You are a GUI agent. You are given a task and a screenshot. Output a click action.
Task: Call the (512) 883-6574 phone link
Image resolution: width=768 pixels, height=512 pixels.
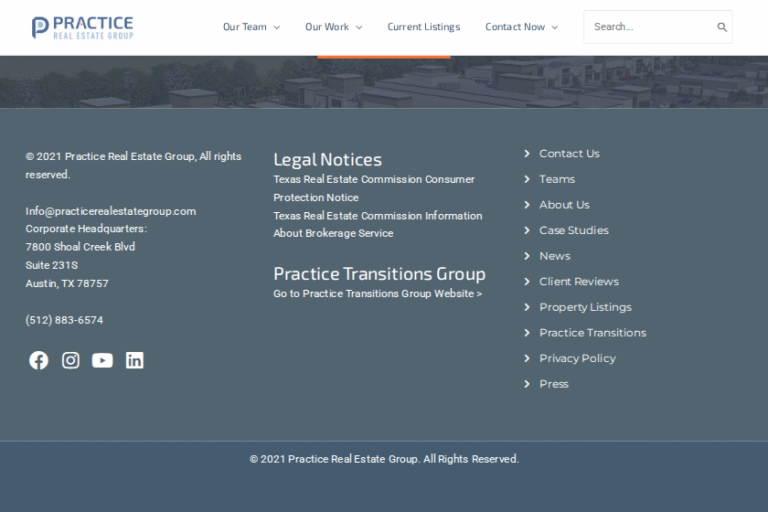click(64, 321)
